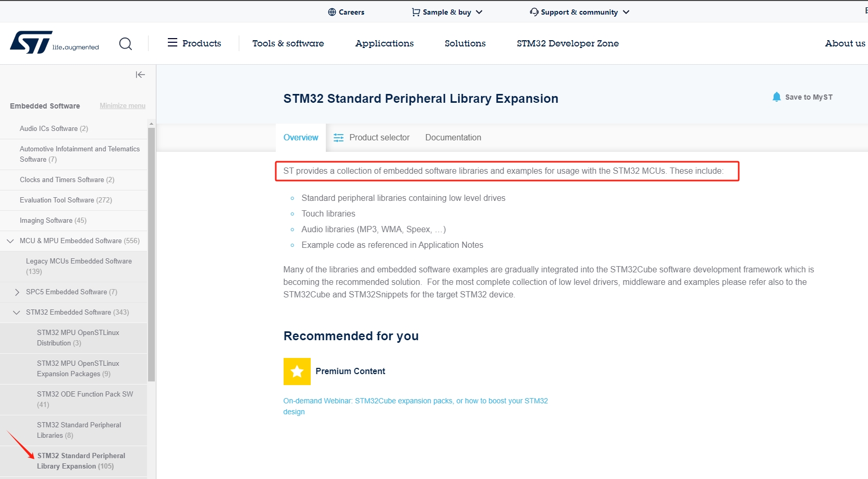Screen dimensions: 868x479
Task: Expand the Support & community dropdown arrow
Action: [x=626, y=12]
